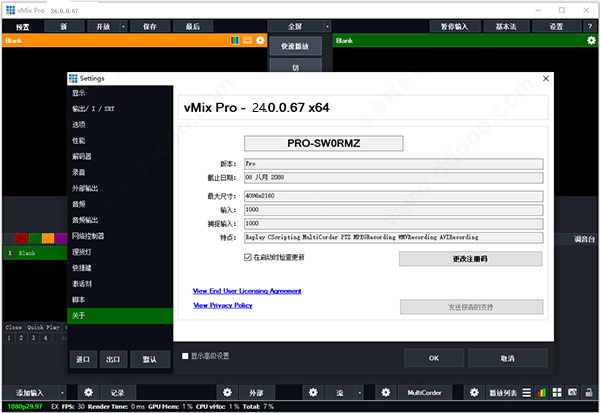Open recording settings gear left of 外部
This screenshot has height=413, width=600.
point(227,392)
